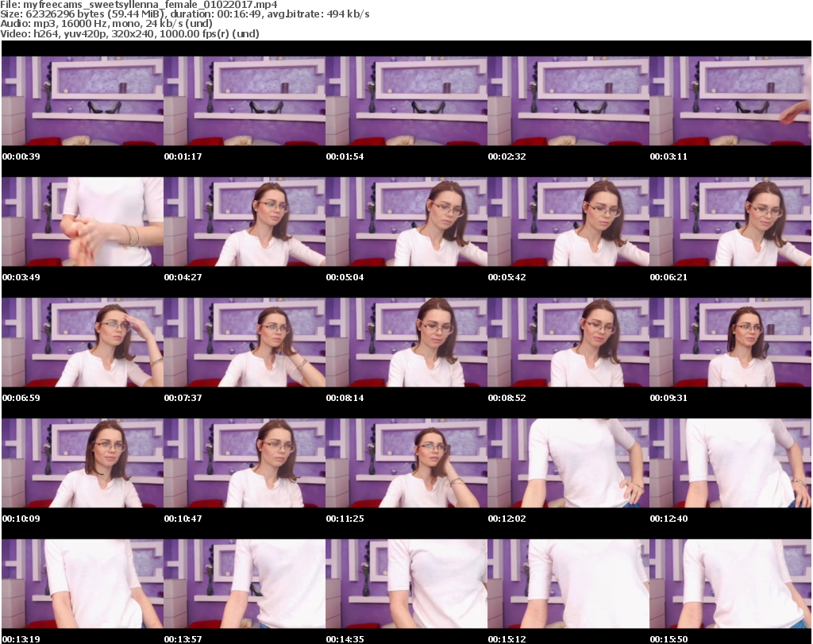Select the thumbnail frame at 00:13:19
Screen dimensions: 813x644
click(x=83, y=584)
